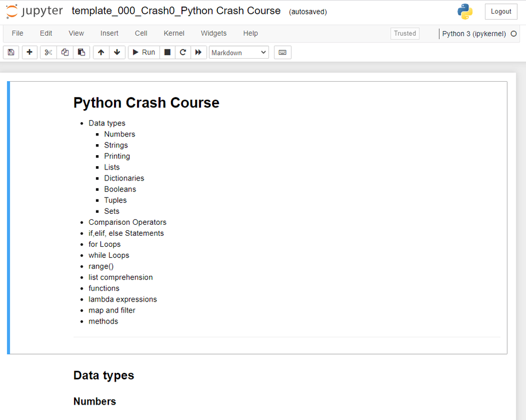Screen dimensions: 526x420
Task: Cut selected cells with scissors icon
Action: coord(48,53)
